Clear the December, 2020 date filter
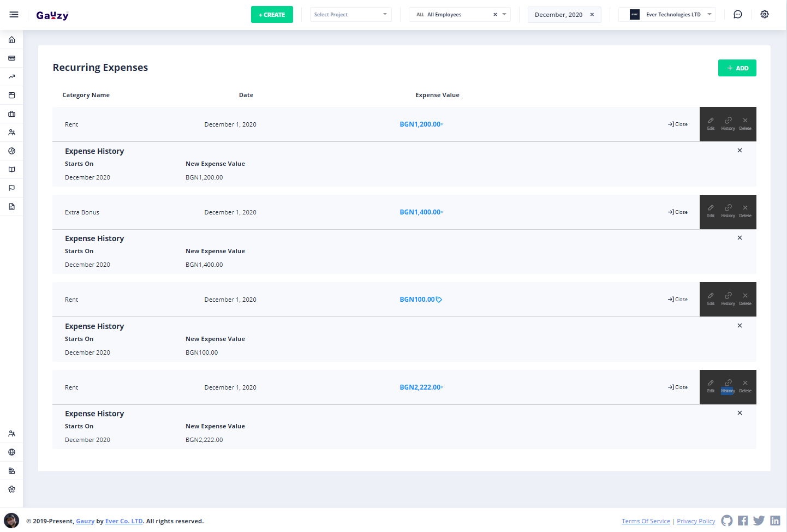The width and height of the screenshot is (787, 532). coord(592,15)
